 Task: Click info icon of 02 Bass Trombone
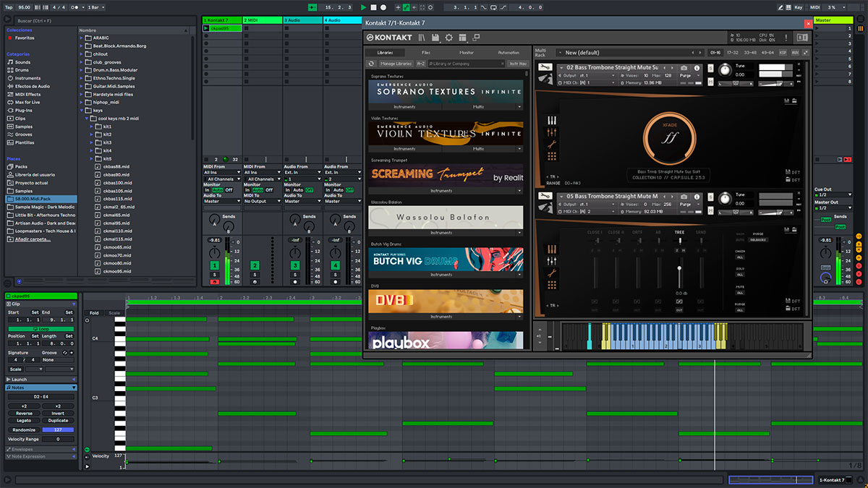[697, 67]
